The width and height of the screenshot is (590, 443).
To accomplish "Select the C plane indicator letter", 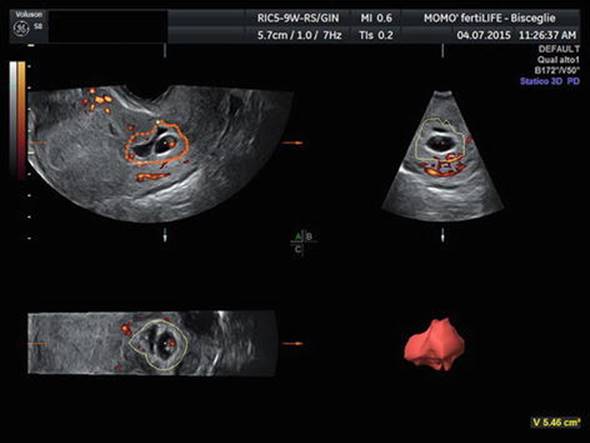I will (x=298, y=249).
